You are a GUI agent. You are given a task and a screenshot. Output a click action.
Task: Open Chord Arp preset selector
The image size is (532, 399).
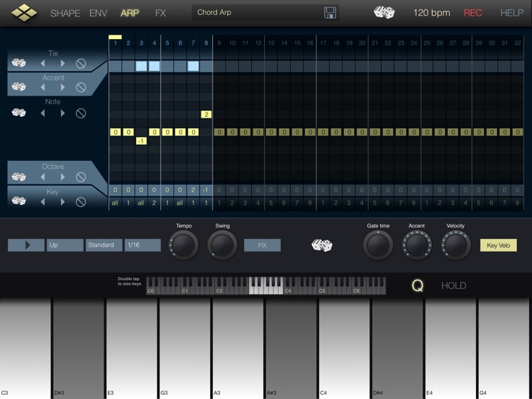point(258,13)
